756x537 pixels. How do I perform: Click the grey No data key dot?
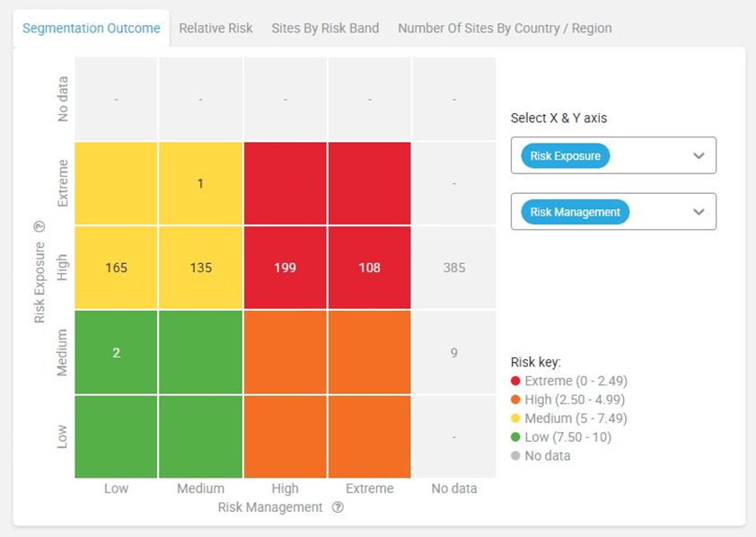click(515, 455)
